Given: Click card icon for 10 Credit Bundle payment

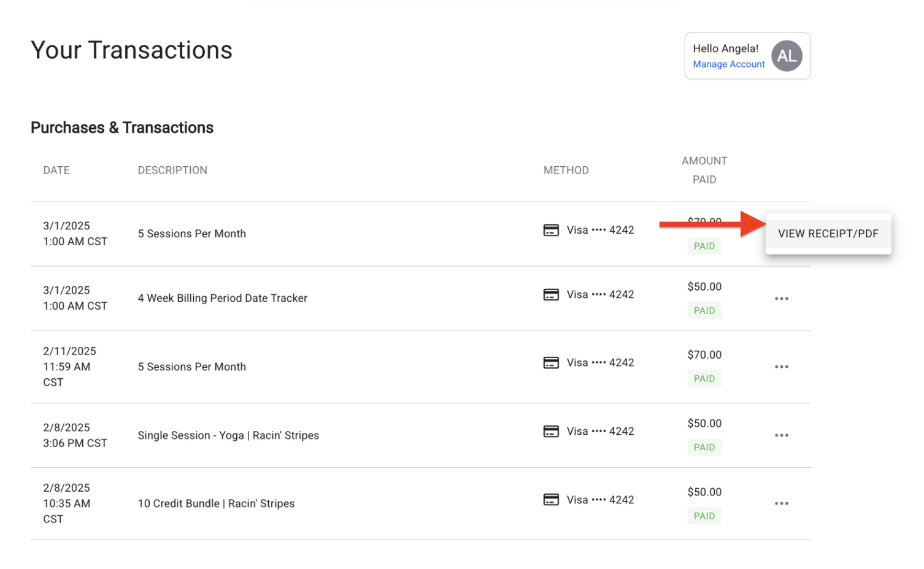Looking at the screenshot, I should click(x=551, y=500).
